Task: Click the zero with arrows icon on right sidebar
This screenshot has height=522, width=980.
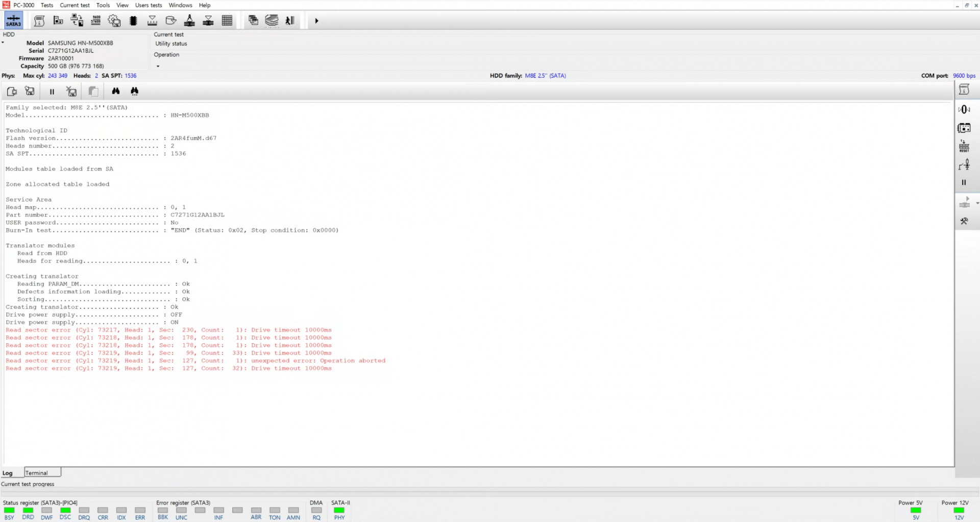Action: [964, 109]
